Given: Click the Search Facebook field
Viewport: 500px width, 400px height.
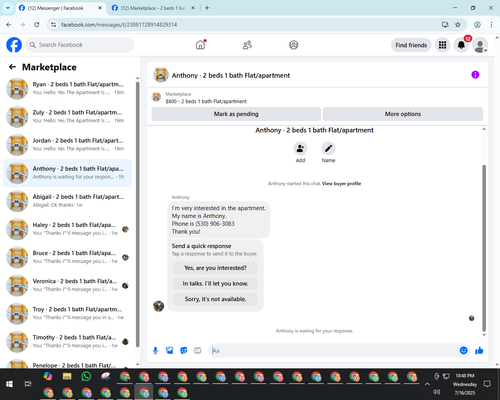Looking at the screenshot, I should (80, 45).
